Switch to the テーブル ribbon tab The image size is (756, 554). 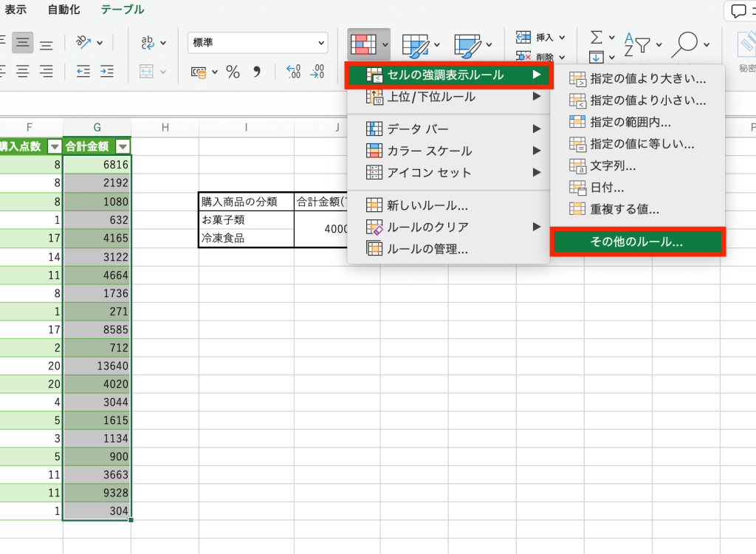(123, 10)
